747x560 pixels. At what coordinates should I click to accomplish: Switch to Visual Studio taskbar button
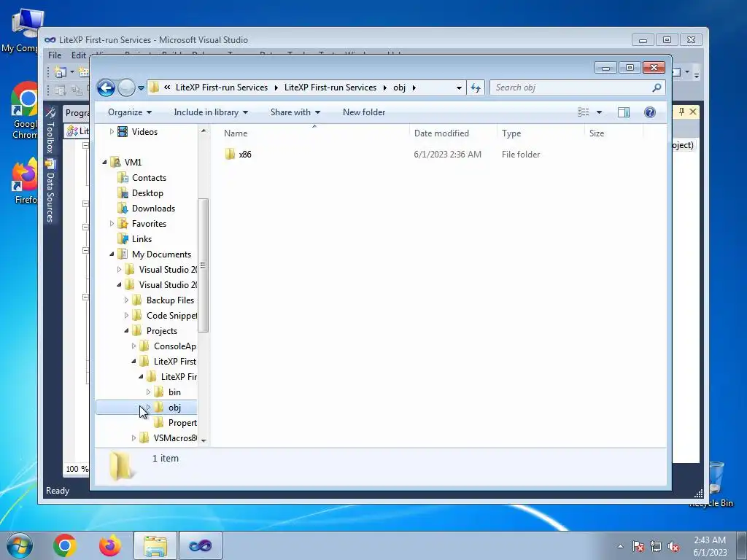[x=201, y=545]
